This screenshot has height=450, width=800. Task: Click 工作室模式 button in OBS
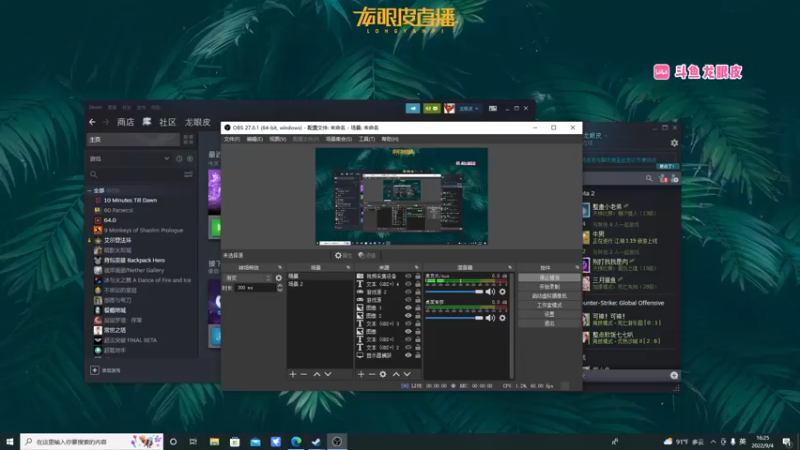(549, 305)
